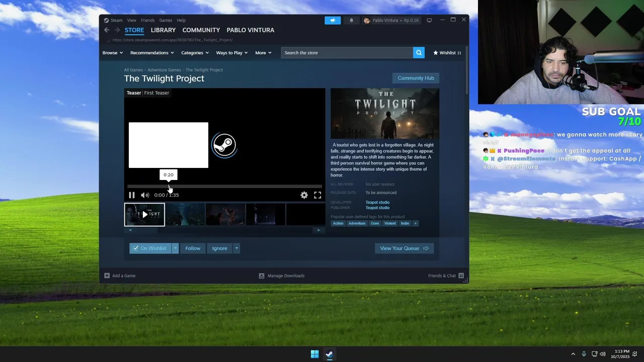Image resolution: width=644 pixels, height=362 pixels.
Task: Open Adventure Games breadcrumb link
Action: tap(164, 70)
